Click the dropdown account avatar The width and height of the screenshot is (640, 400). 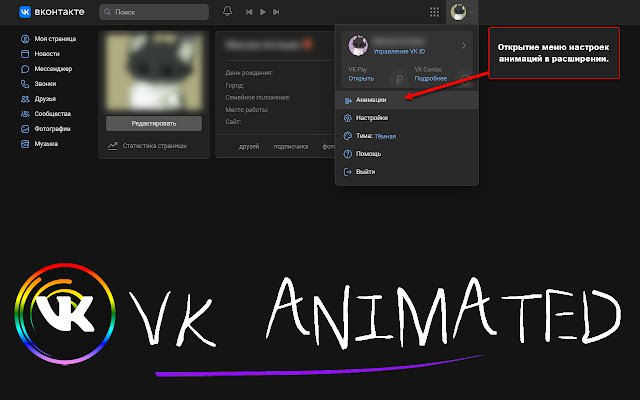coord(358,45)
